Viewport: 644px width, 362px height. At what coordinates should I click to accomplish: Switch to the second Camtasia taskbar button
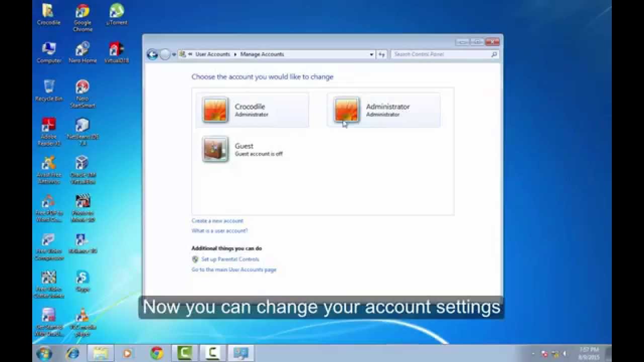212,353
